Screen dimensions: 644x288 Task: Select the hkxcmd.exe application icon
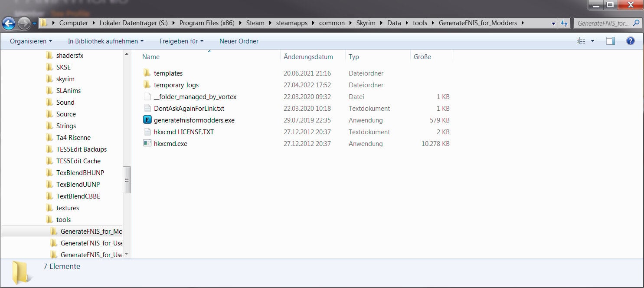pyautogui.click(x=147, y=143)
